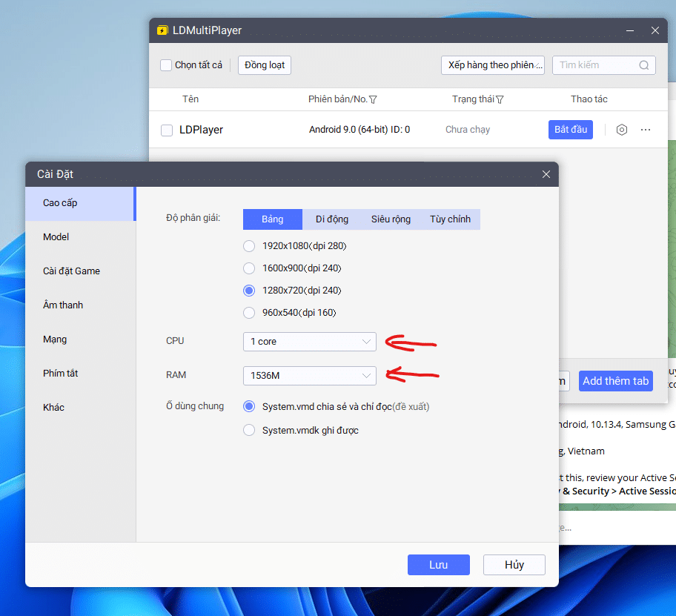Open the CPU core dropdown
Viewport: 676px width, 616px height.
(x=310, y=342)
